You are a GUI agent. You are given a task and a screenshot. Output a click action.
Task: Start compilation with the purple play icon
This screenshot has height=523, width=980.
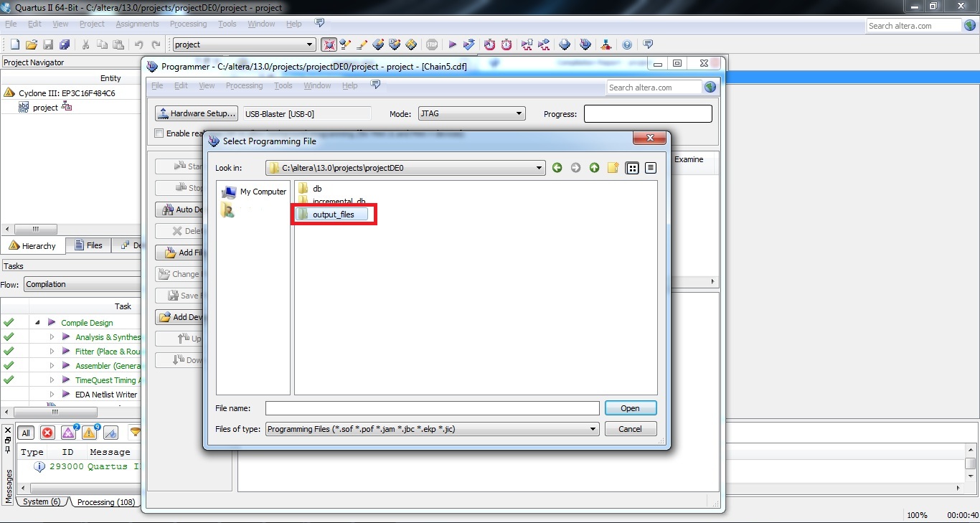[453, 44]
